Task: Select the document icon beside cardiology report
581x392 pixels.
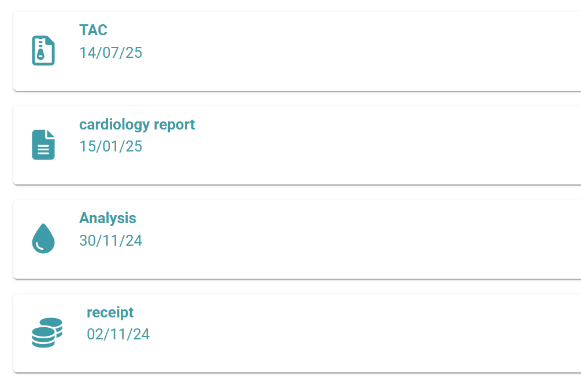Action: pos(42,145)
